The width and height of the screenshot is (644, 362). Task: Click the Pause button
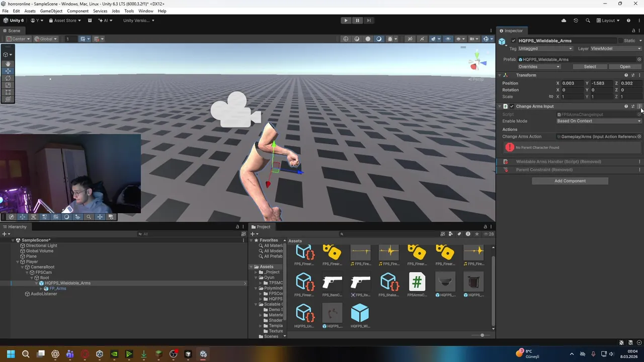tap(357, 21)
